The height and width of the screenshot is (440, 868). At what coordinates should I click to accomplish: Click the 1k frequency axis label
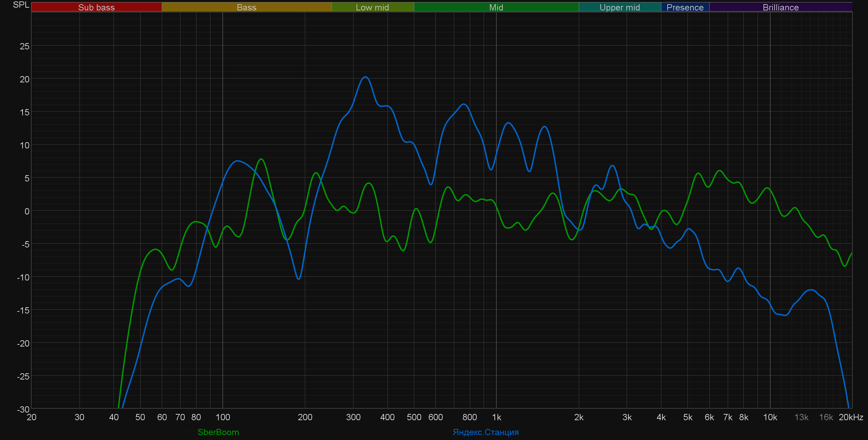point(496,417)
